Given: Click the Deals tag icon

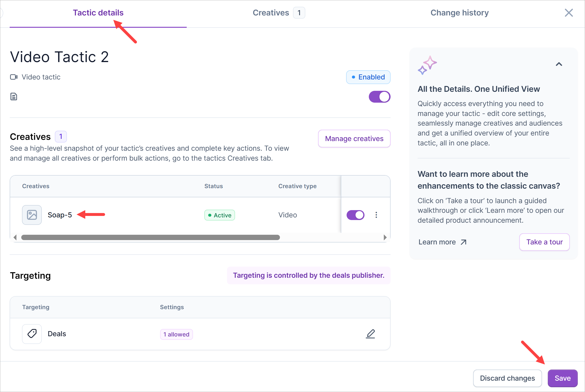Looking at the screenshot, I should [32, 334].
